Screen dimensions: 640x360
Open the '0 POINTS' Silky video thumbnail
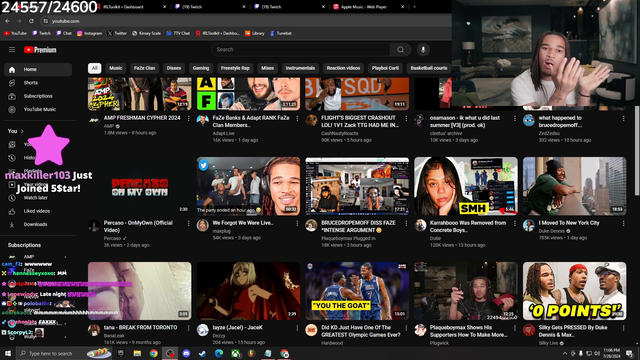pos(574,291)
